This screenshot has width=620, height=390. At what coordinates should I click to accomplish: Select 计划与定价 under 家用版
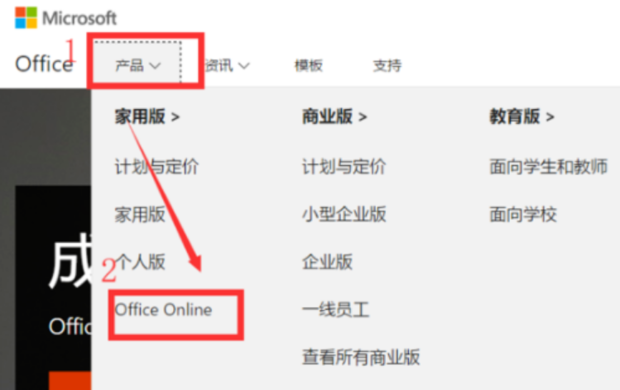[157, 166]
